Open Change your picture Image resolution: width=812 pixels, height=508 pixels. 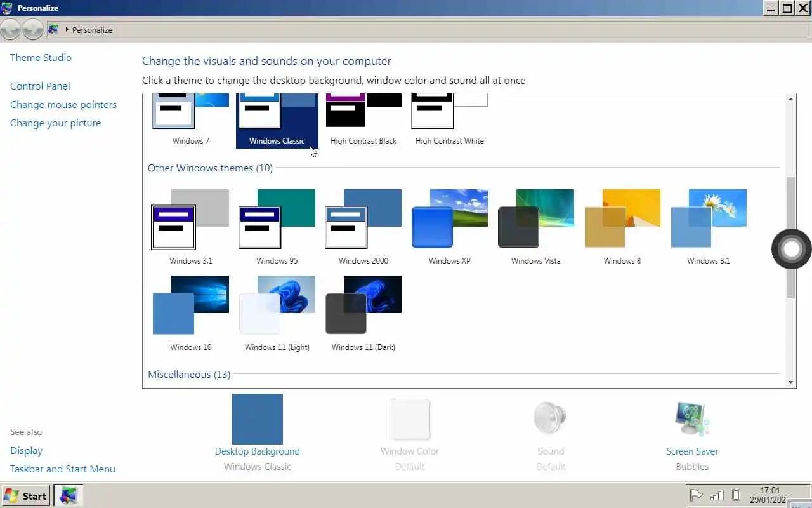pos(55,123)
